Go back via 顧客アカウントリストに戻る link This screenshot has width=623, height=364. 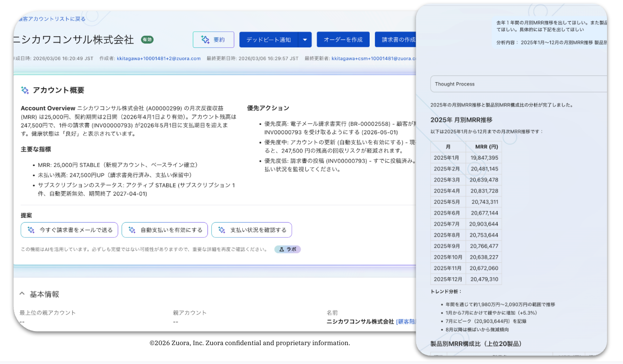point(50,19)
